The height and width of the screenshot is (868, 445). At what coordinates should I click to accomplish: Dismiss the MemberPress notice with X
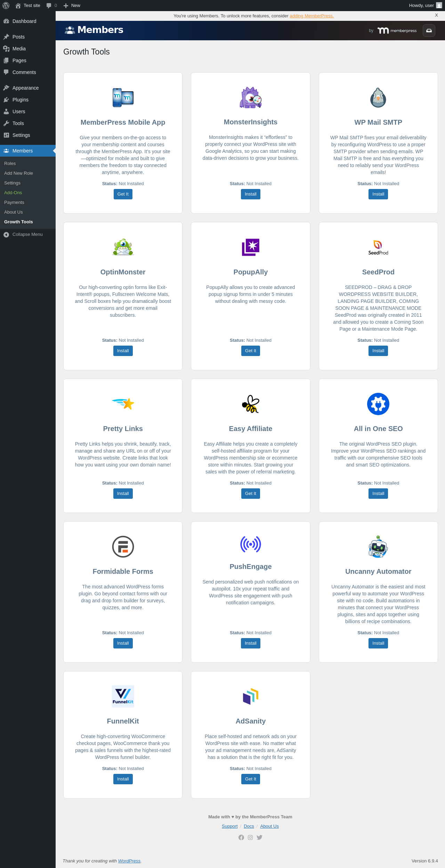click(x=436, y=15)
